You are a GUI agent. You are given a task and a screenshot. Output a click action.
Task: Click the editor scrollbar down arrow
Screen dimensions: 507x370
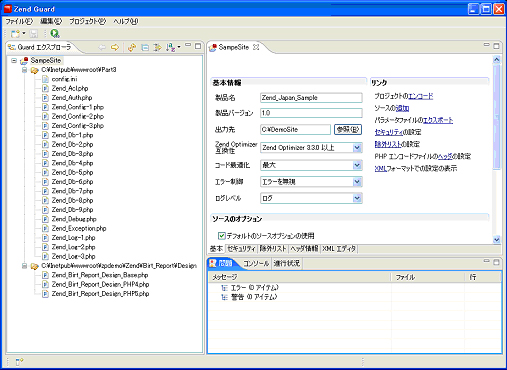pos(497,239)
